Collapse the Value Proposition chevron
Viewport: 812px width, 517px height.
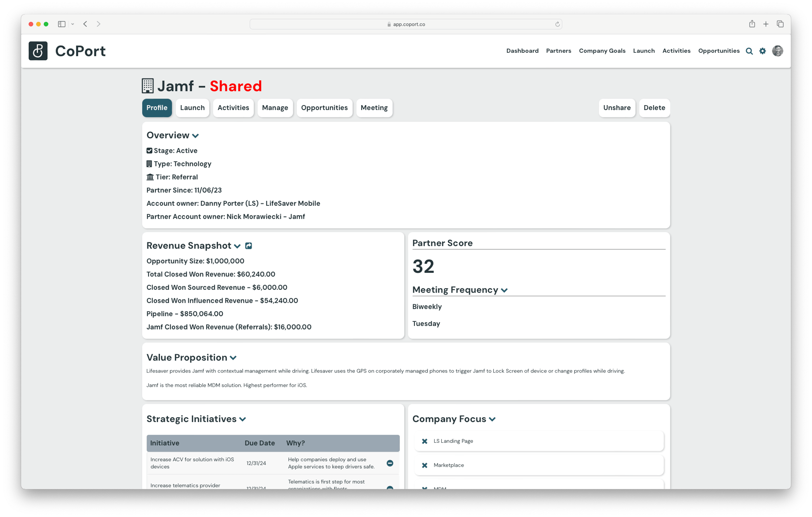[x=233, y=358]
